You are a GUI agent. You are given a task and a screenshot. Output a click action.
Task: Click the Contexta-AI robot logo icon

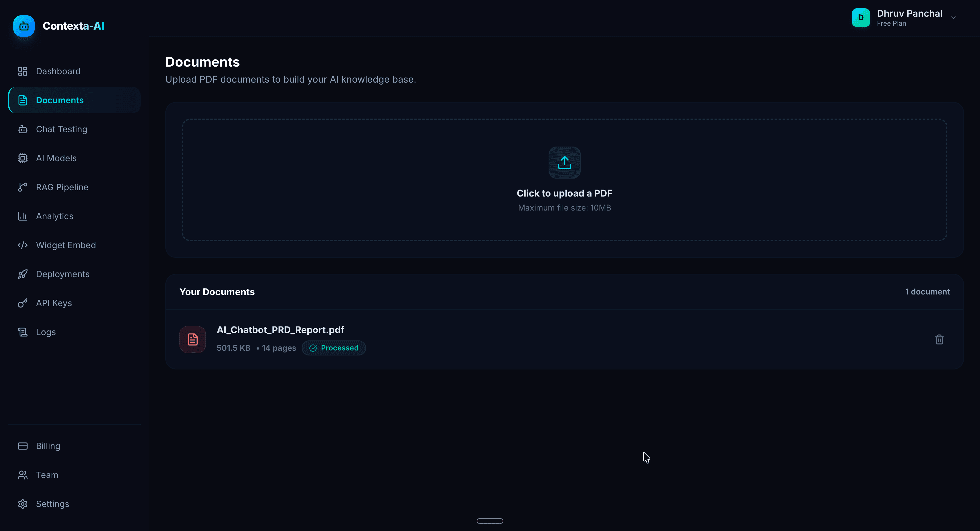[24, 26]
